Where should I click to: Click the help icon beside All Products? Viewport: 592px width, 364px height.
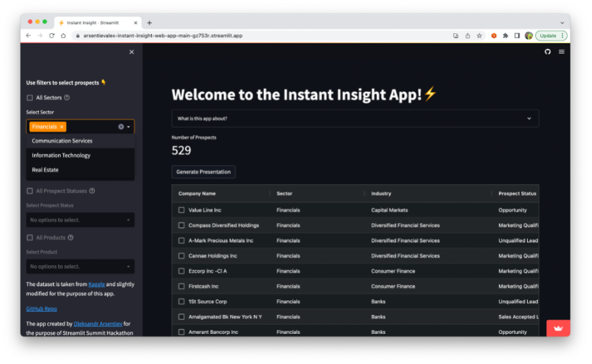[x=70, y=238]
